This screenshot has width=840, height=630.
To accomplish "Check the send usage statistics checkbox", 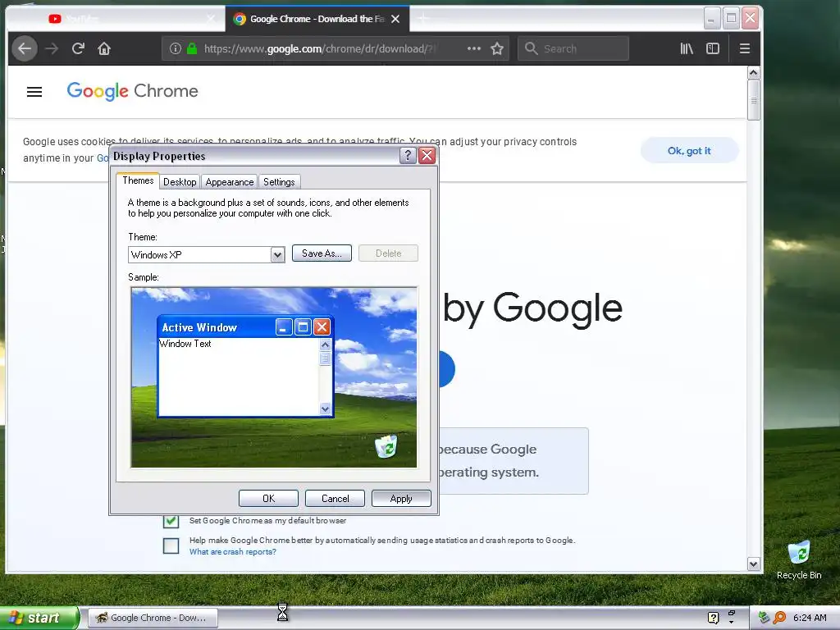I will pos(171,546).
